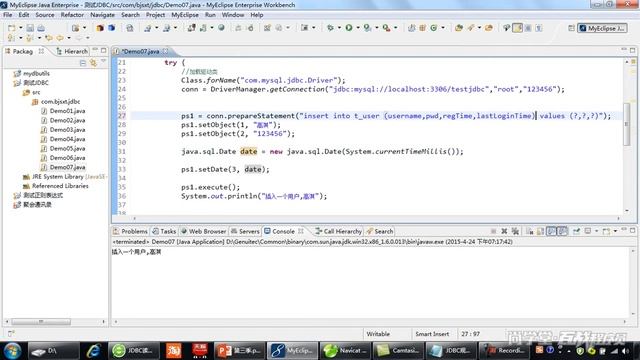Image resolution: width=640 pixels, height=360 pixels.
Task: Open Navicat taskbar button
Action: tap(345, 351)
